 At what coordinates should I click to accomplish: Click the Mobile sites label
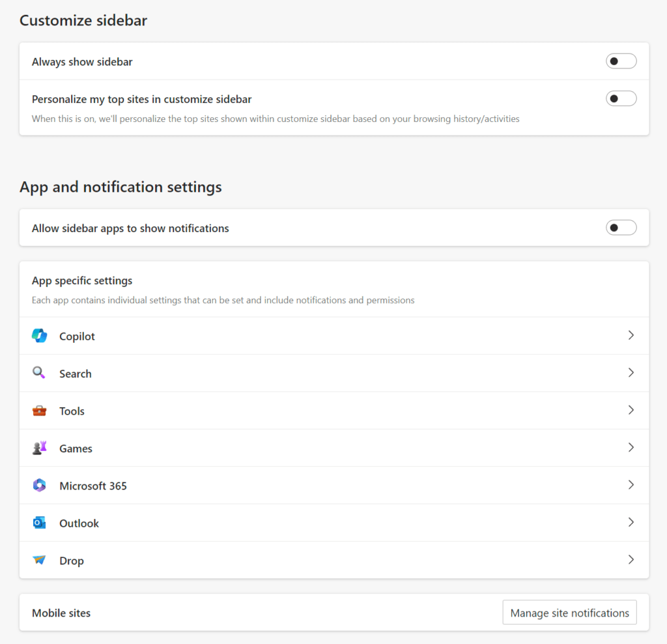[x=61, y=613]
